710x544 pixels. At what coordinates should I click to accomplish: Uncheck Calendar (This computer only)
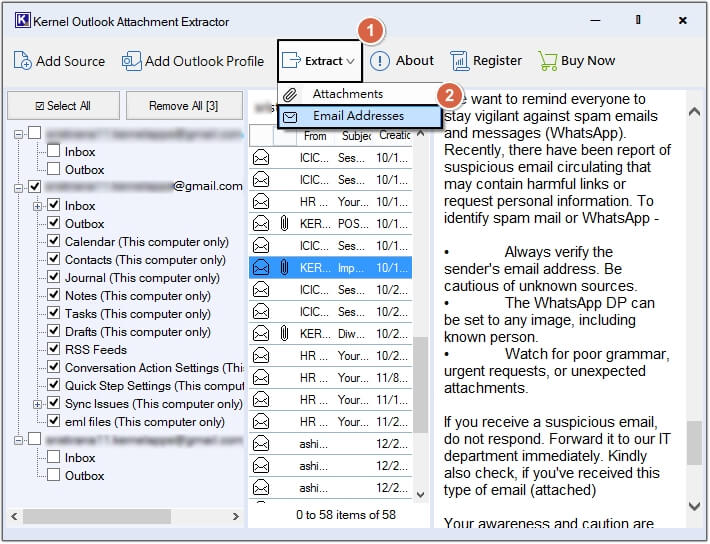click(x=53, y=241)
